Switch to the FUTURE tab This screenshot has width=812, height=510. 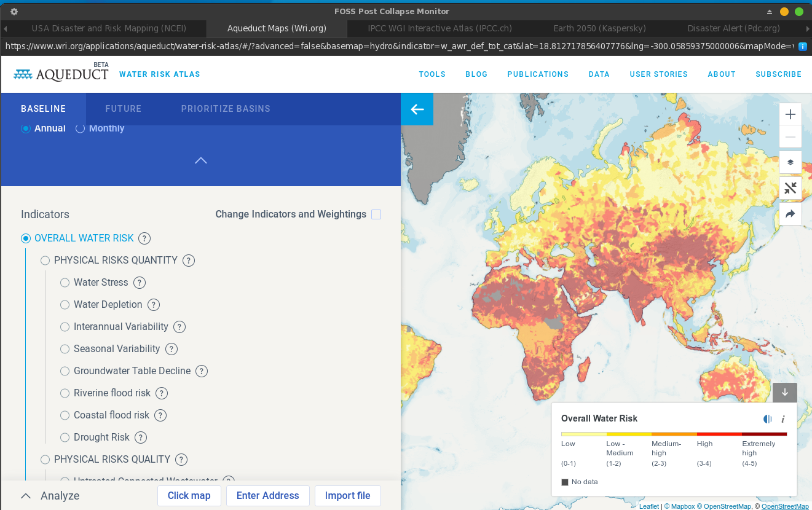tap(123, 109)
